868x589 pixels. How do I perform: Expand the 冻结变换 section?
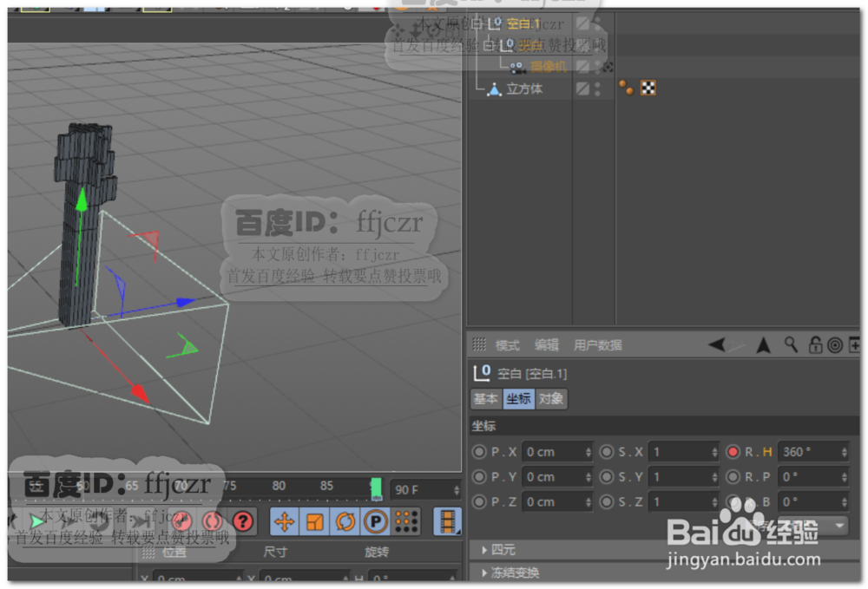coord(510,573)
